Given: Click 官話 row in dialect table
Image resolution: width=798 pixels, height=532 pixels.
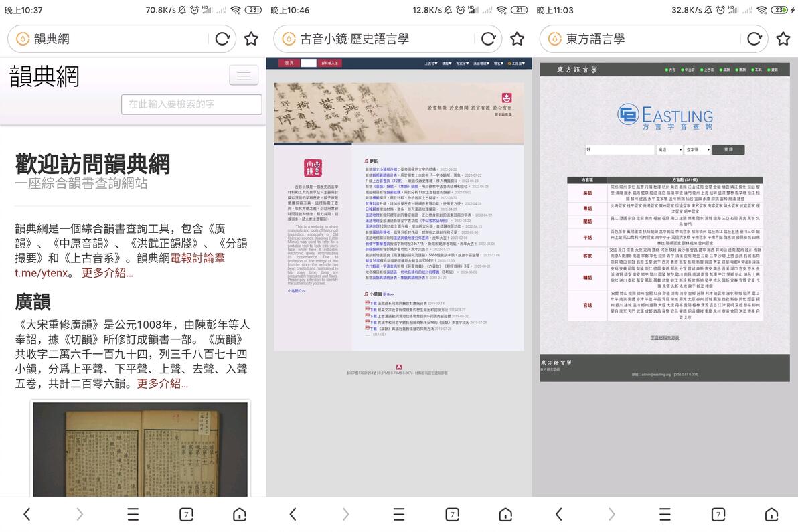Looking at the screenshot, I should 665,305.
